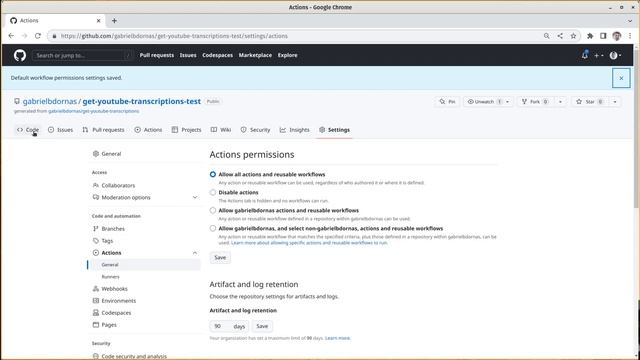
Task: Expand the Fork dropdown arrow
Action: coord(560,102)
